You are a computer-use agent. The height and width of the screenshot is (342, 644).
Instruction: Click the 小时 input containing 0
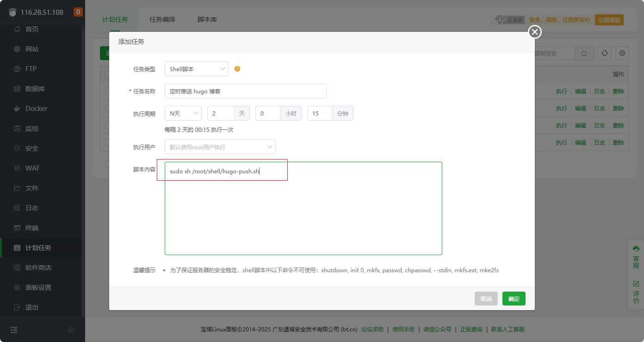(x=268, y=113)
